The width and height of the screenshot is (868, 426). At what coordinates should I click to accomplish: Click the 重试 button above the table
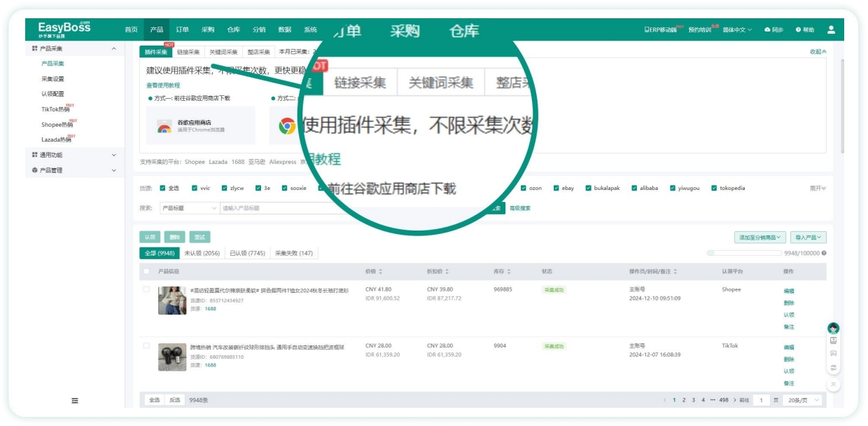[x=199, y=238]
